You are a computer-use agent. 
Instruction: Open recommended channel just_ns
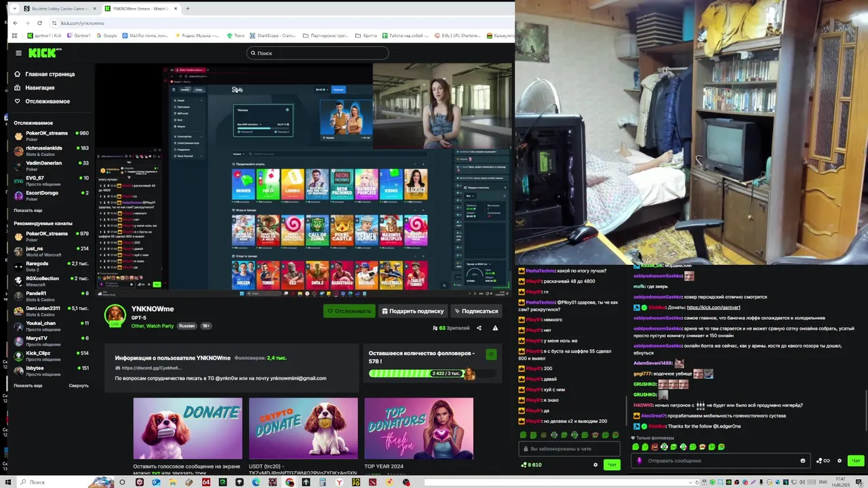(x=52, y=251)
